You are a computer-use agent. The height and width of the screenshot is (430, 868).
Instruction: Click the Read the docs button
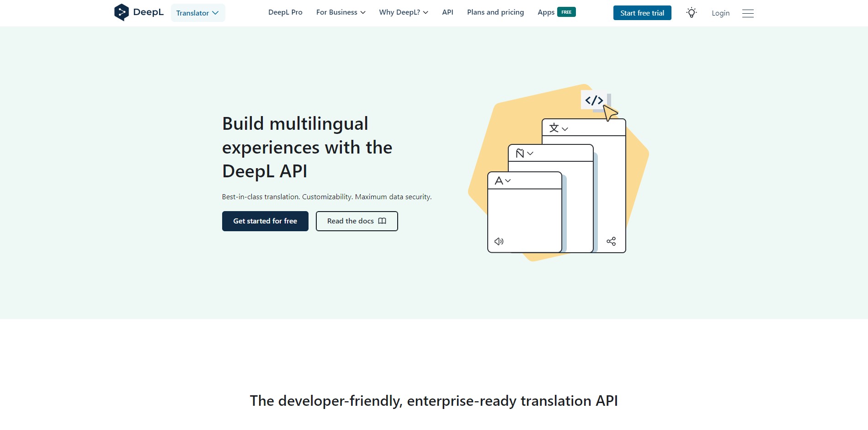pyautogui.click(x=357, y=221)
